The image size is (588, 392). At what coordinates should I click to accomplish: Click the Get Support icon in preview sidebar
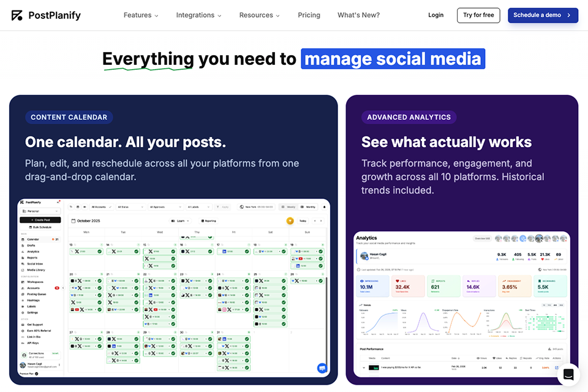pos(23,325)
